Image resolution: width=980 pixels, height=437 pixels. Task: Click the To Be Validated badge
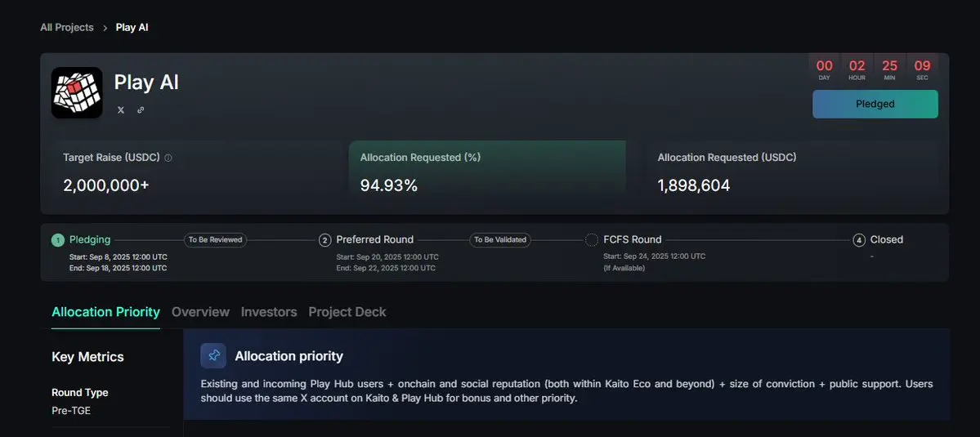[x=500, y=239]
